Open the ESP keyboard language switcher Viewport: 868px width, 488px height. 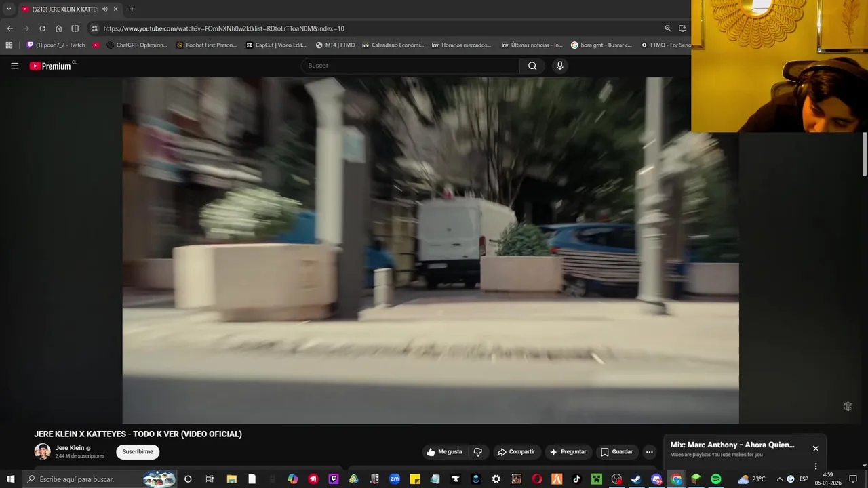pyautogui.click(x=804, y=479)
